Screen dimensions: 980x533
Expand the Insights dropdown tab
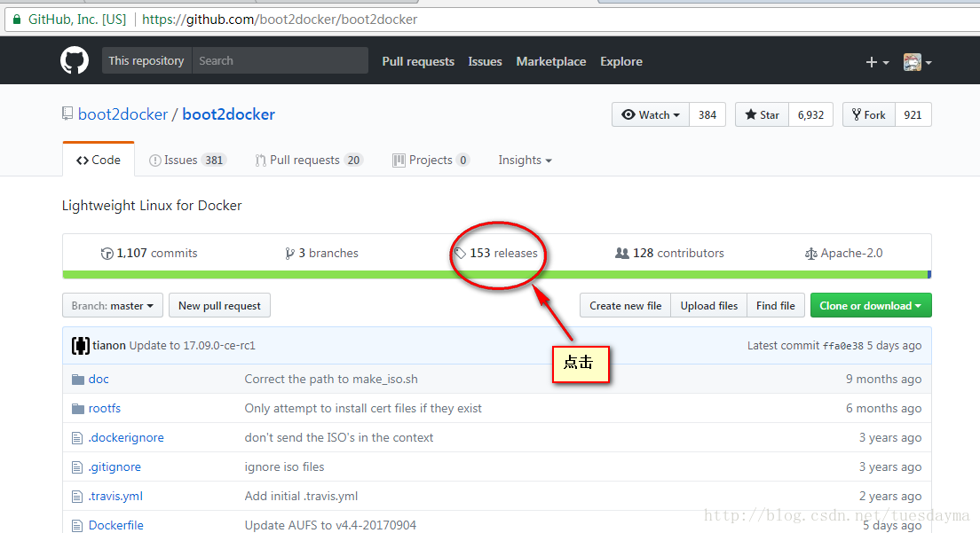[x=525, y=160]
